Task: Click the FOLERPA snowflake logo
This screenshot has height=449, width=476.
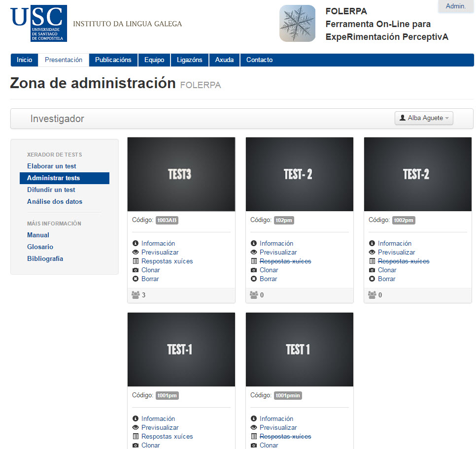Action: (297, 23)
